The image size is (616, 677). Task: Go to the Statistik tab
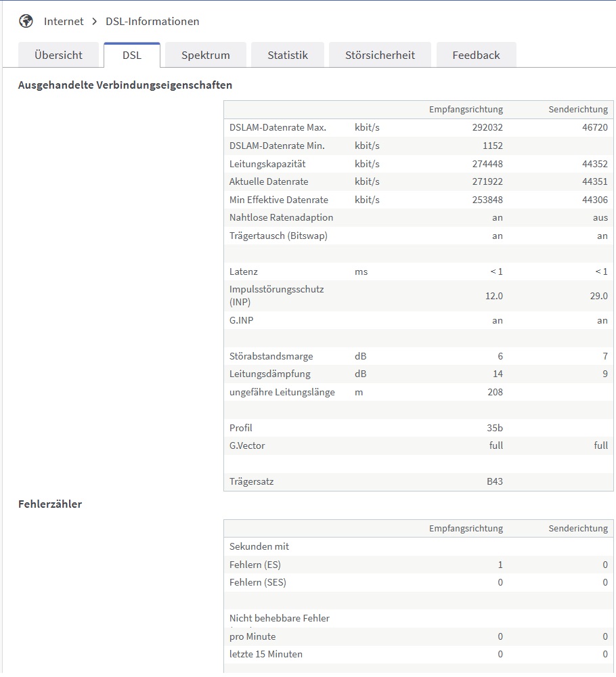288,56
